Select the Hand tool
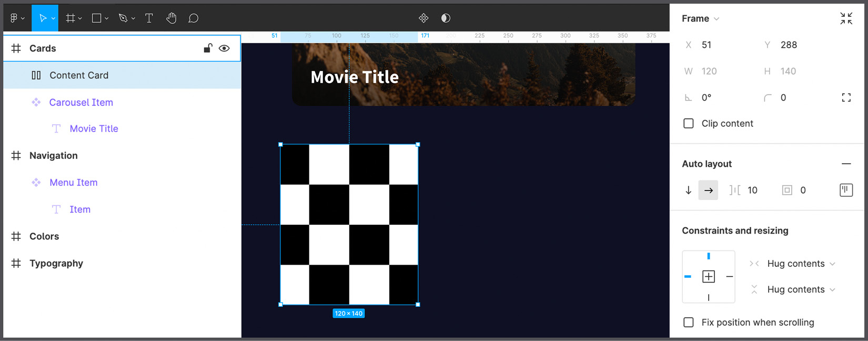The image size is (868, 341). (171, 18)
